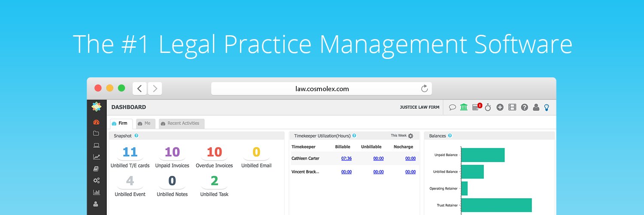Open Vincent Brack nocharge 00:00 link
644x215 pixels.
pos(410,172)
